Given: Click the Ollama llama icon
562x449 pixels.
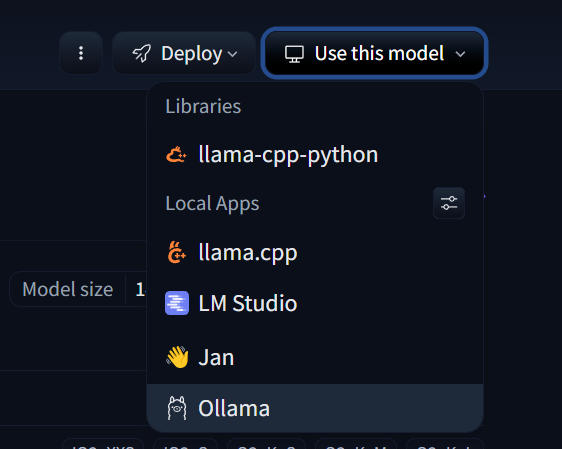Looking at the screenshot, I should 177,408.
